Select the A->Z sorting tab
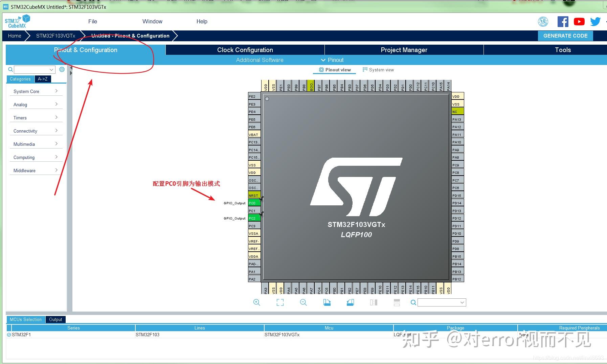Image resolution: width=607 pixels, height=364 pixels. click(43, 79)
